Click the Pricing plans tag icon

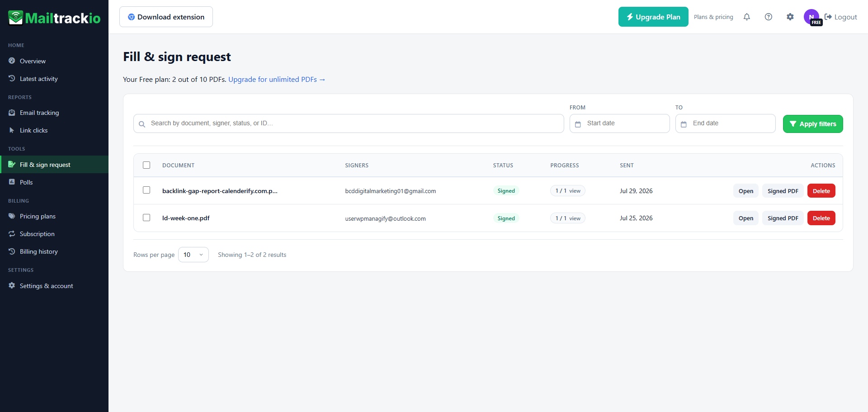(x=12, y=216)
